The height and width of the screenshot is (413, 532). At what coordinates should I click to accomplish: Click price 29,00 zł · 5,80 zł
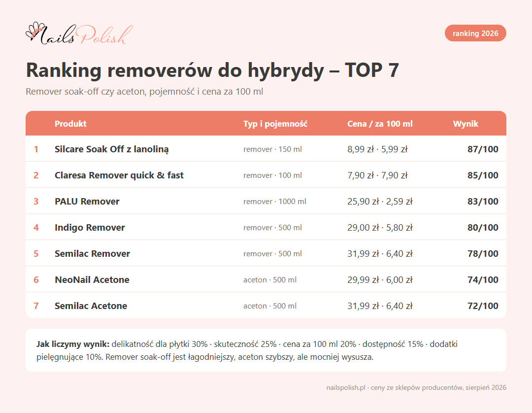(380, 227)
